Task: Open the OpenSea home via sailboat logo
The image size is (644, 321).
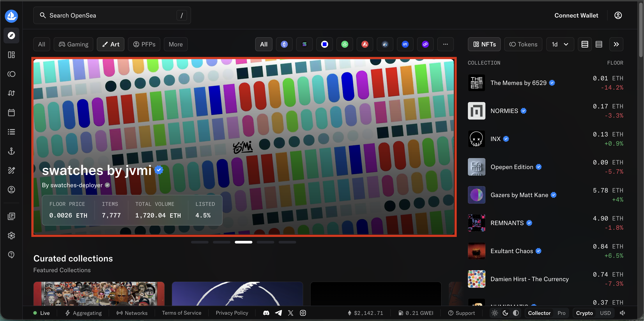Action: [x=11, y=16]
